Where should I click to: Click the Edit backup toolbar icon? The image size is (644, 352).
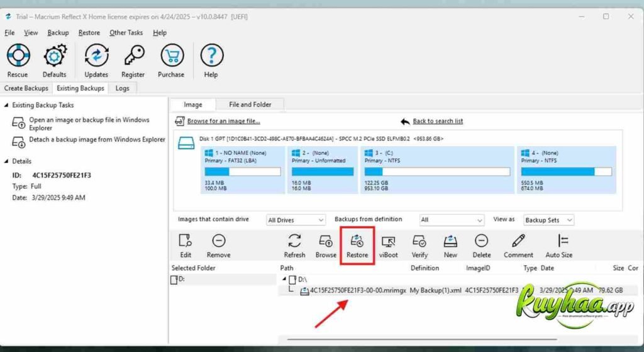(x=186, y=246)
